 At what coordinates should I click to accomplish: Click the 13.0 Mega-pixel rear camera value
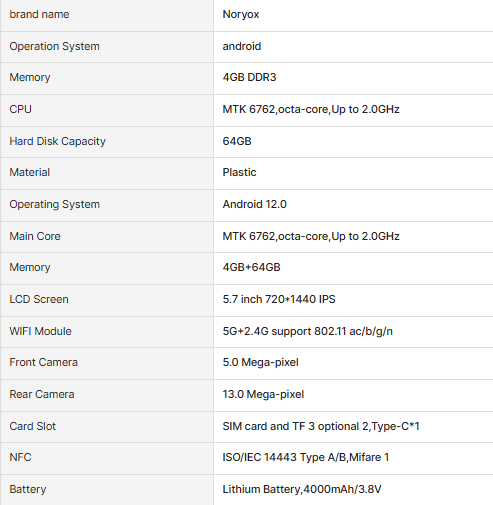pyautogui.click(x=263, y=394)
